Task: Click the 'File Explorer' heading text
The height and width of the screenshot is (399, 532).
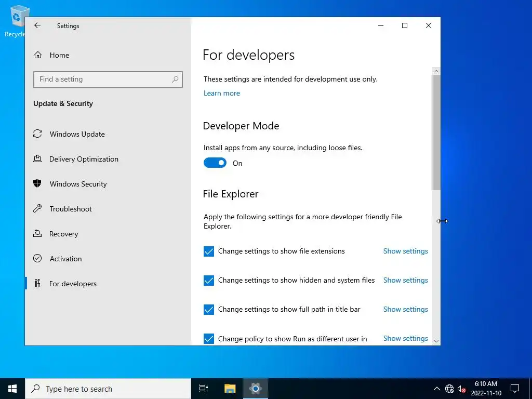Action: pyautogui.click(x=230, y=194)
